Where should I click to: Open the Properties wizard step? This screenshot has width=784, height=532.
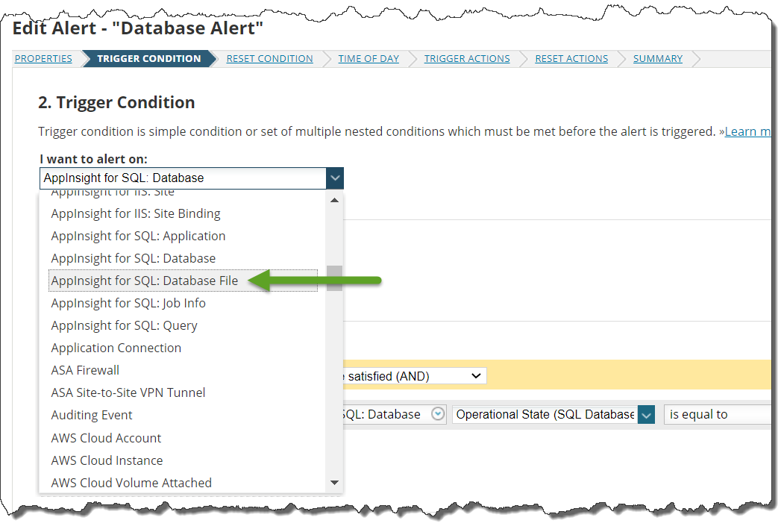[x=43, y=59]
